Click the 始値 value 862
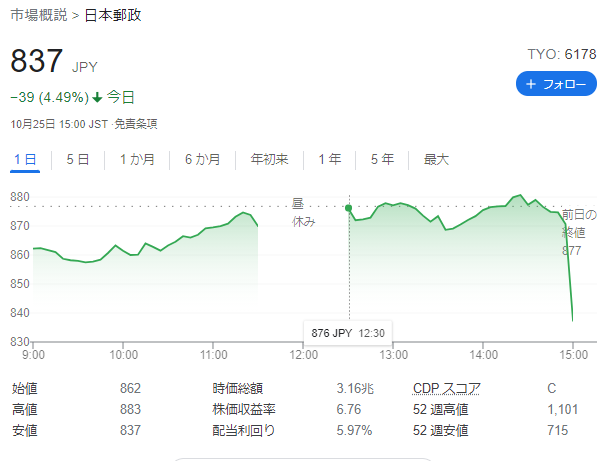 [x=130, y=388]
